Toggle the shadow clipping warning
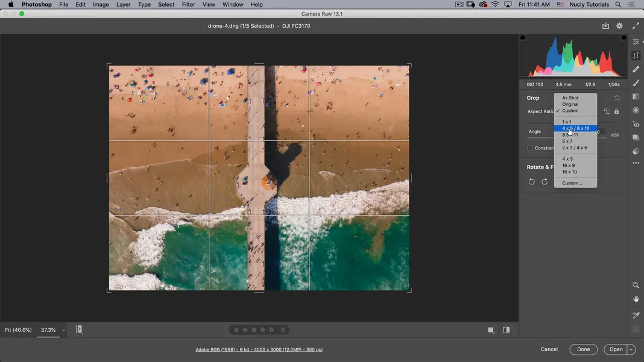 point(522,37)
